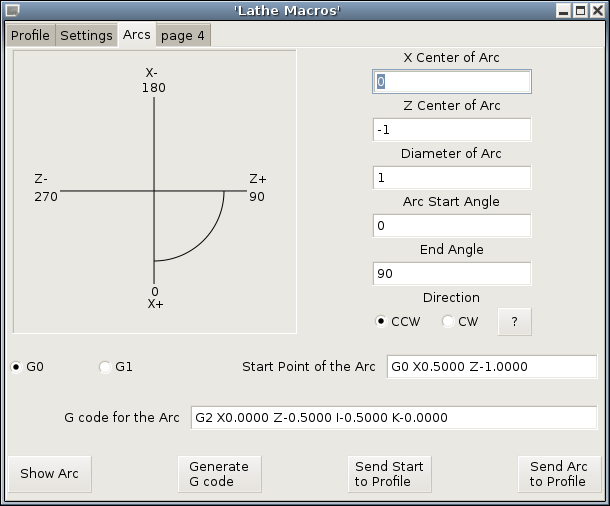This screenshot has width=610, height=506.
Task: Maximize the Lathe Macros window
Action: click(x=580, y=11)
